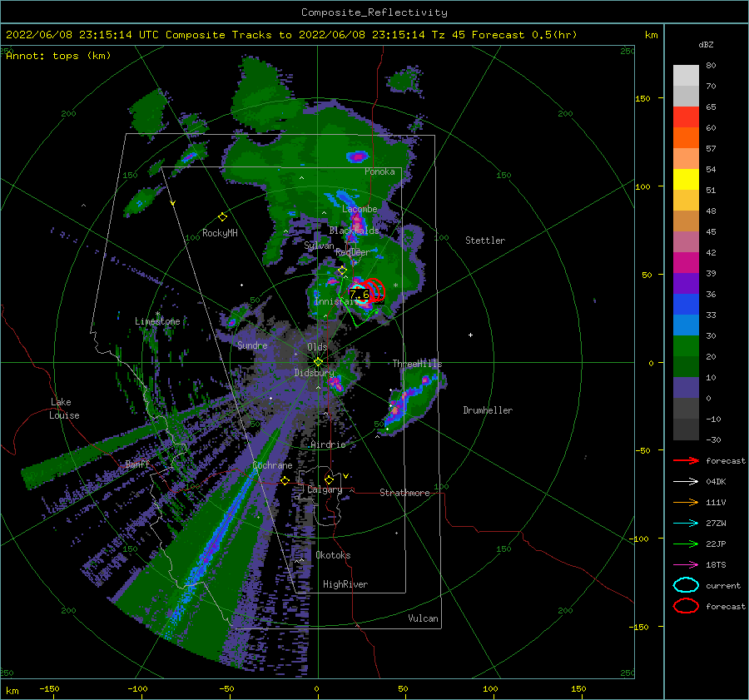749x700 pixels.
Task: Click the magenta swatch between 42 and 39
Action: coord(686,263)
